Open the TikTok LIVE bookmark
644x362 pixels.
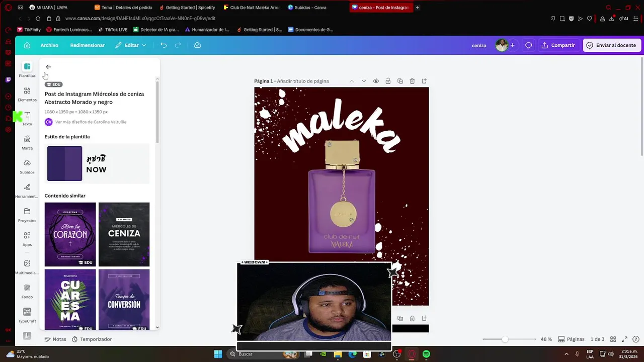click(112, 30)
